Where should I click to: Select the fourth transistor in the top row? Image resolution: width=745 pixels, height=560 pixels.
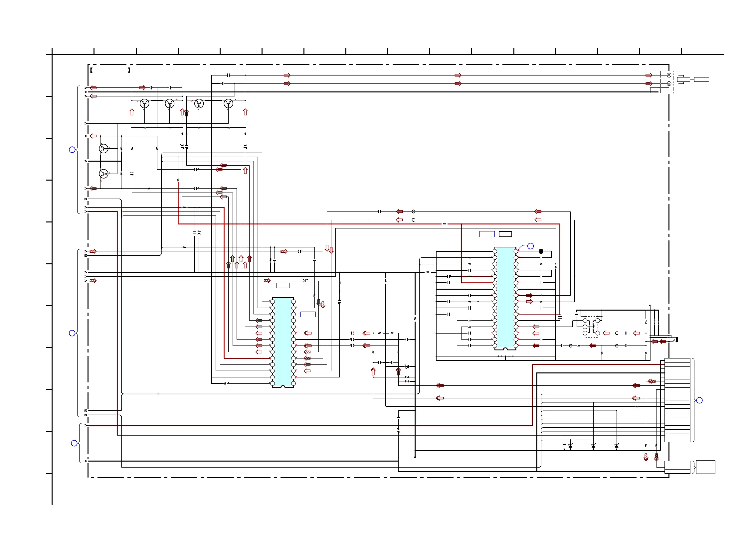pyautogui.click(x=228, y=103)
